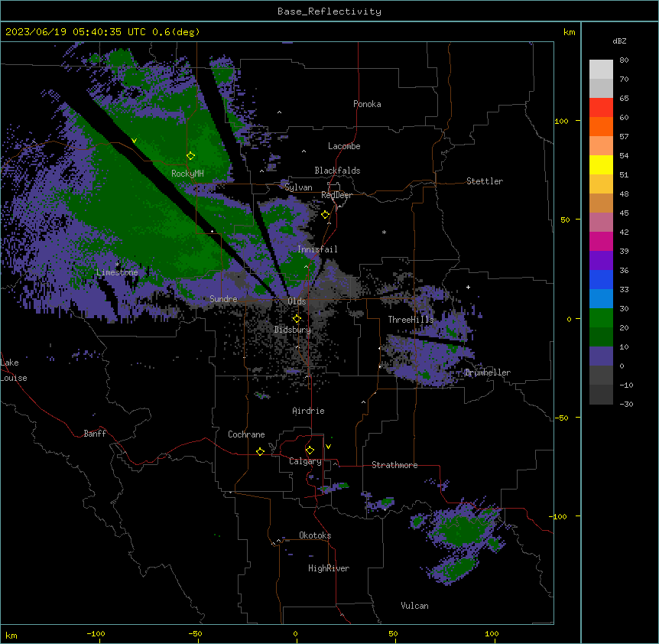The image size is (659, 644).
Task: Click the Ponoka city label
Action: tap(367, 104)
